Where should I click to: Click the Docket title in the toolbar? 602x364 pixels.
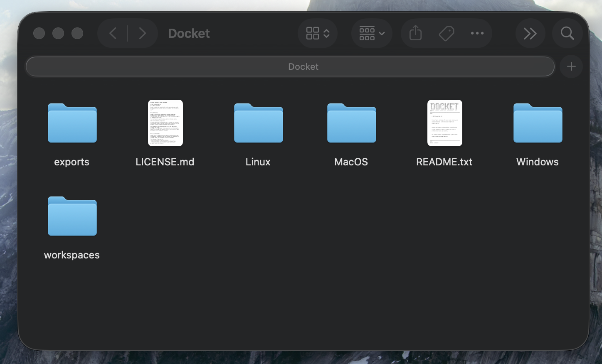[189, 33]
